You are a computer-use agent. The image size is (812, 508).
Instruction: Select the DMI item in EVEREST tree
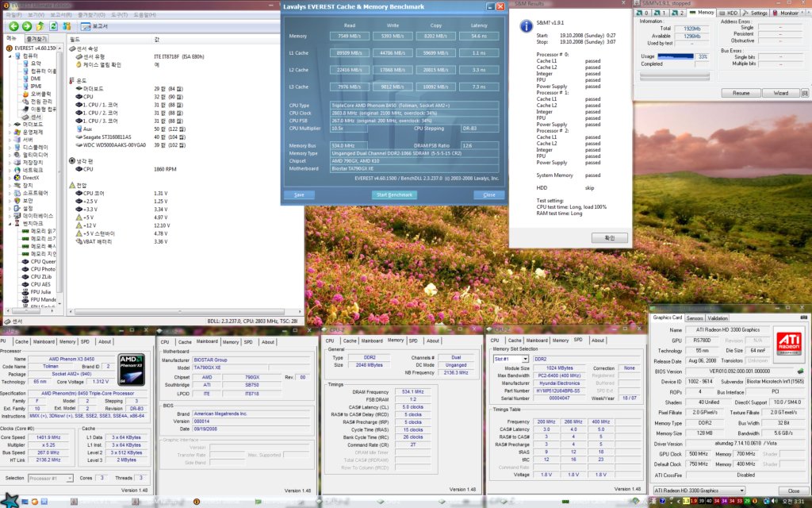pos(32,79)
